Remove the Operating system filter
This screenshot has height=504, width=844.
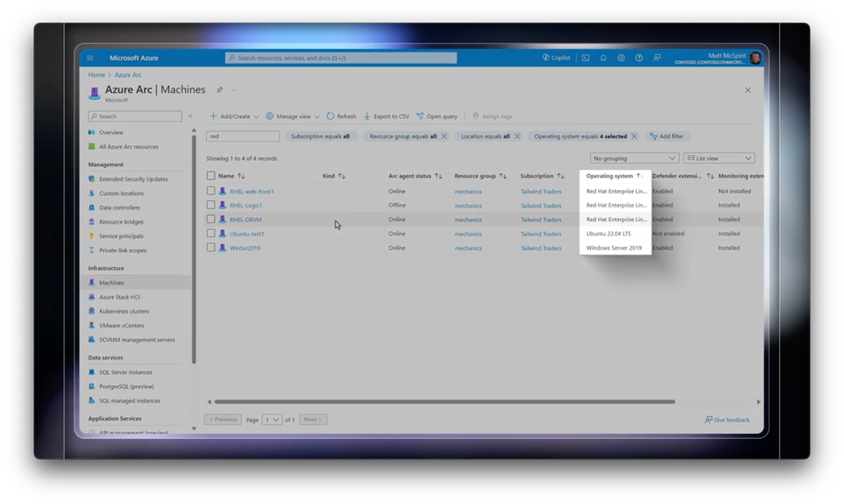coord(634,137)
